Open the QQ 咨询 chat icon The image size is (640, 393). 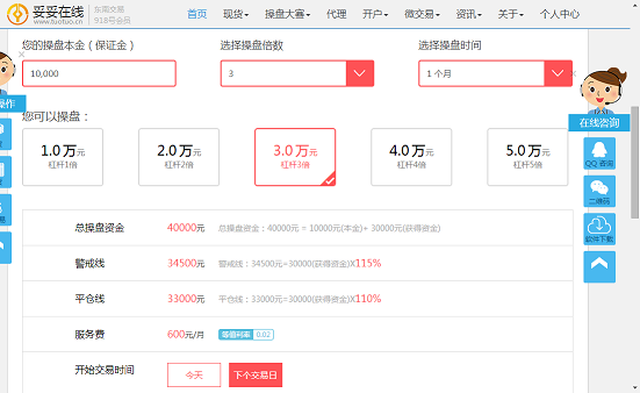pos(599,153)
